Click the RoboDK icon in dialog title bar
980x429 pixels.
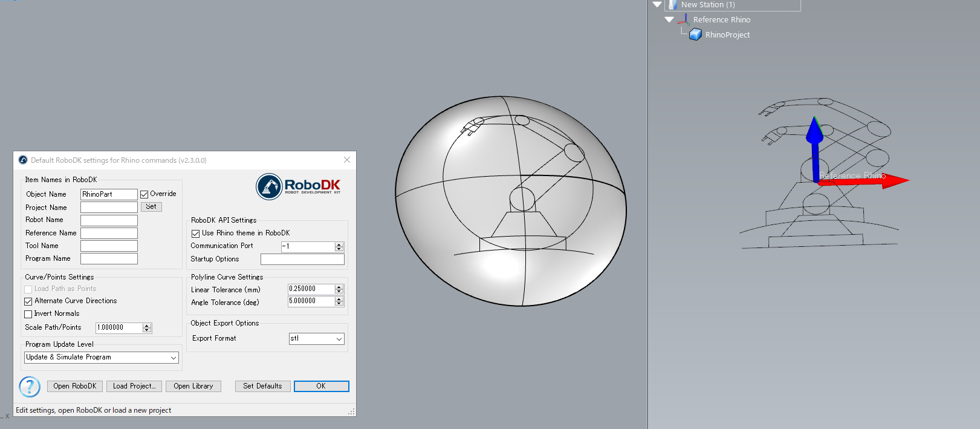click(23, 160)
